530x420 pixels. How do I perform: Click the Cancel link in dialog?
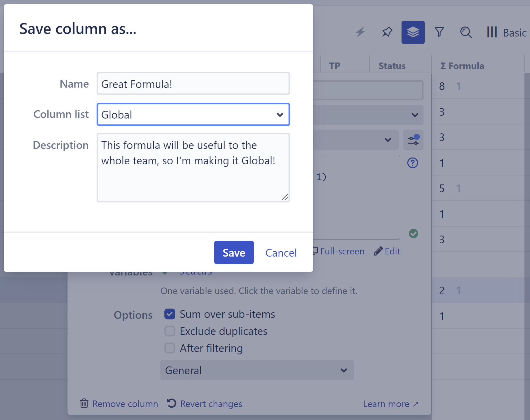coord(281,253)
